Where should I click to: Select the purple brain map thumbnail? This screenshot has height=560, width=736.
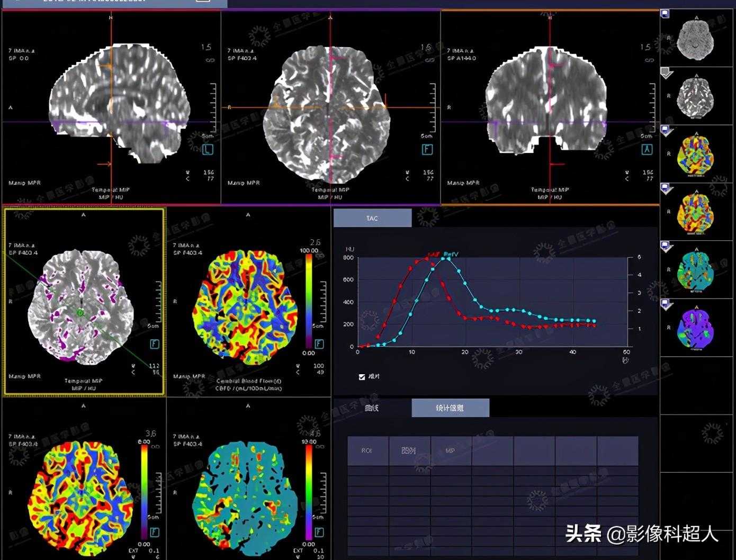tap(696, 329)
